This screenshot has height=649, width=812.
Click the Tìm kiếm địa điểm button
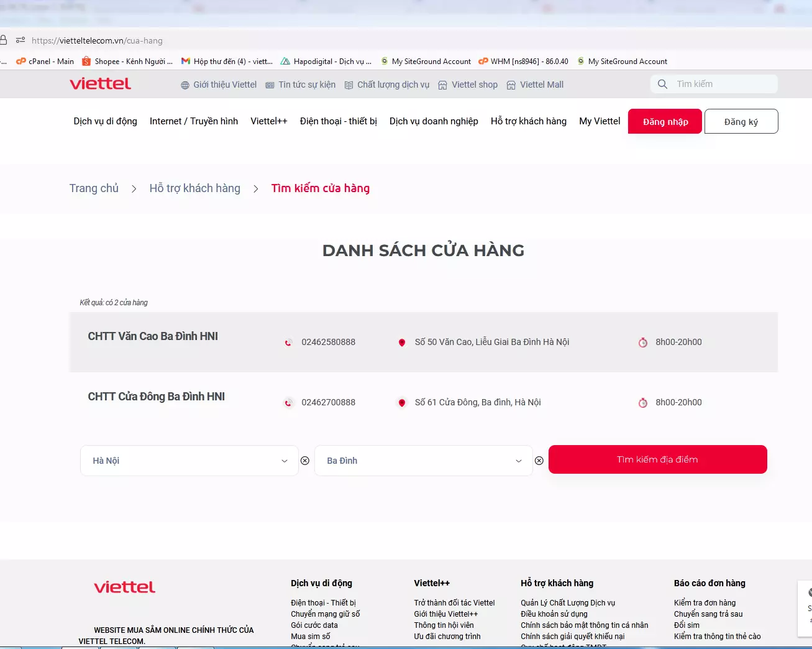tap(658, 459)
